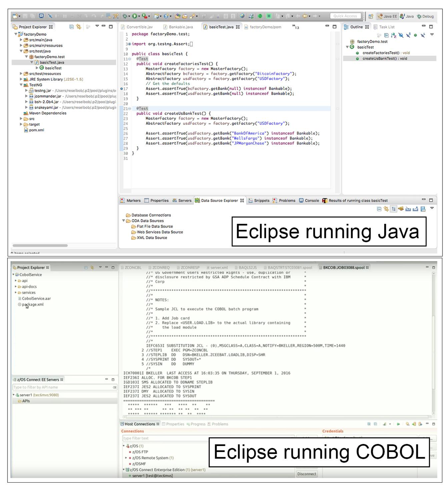Switch to the Debug perspective
This screenshot has width=448, height=487.
click(425, 16)
